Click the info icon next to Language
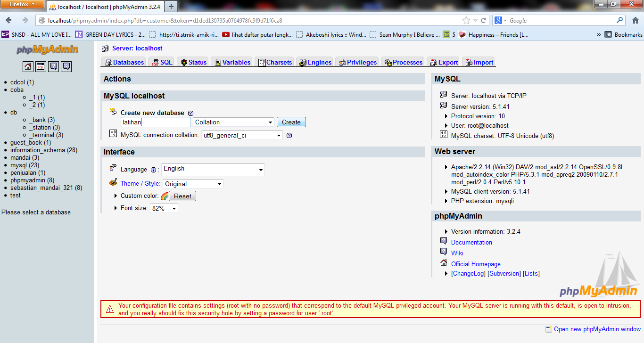 point(153,170)
